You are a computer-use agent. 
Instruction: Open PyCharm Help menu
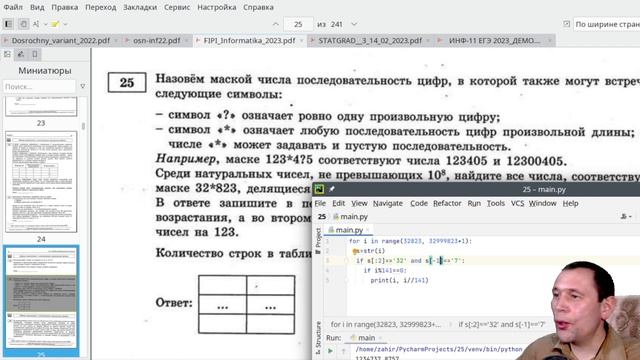[570, 203]
